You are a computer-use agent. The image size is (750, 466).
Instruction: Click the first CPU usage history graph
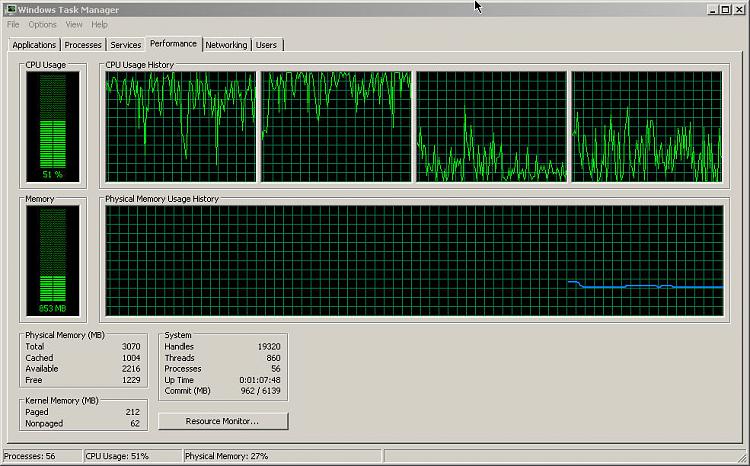[181, 127]
